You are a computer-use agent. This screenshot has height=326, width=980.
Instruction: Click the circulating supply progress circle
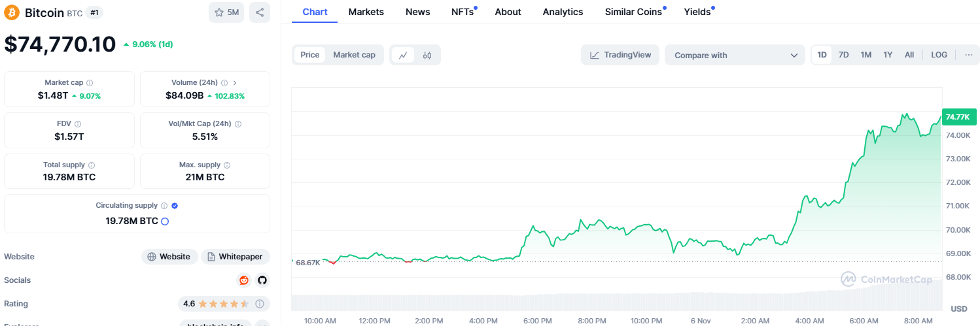click(x=165, y=221)
